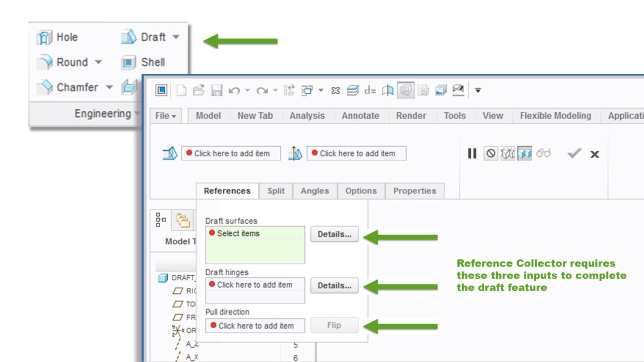Image resolution: width=644 pixels, height=362 pixels.
Task: Switch to the Angles tab
Action: point(315,191)
